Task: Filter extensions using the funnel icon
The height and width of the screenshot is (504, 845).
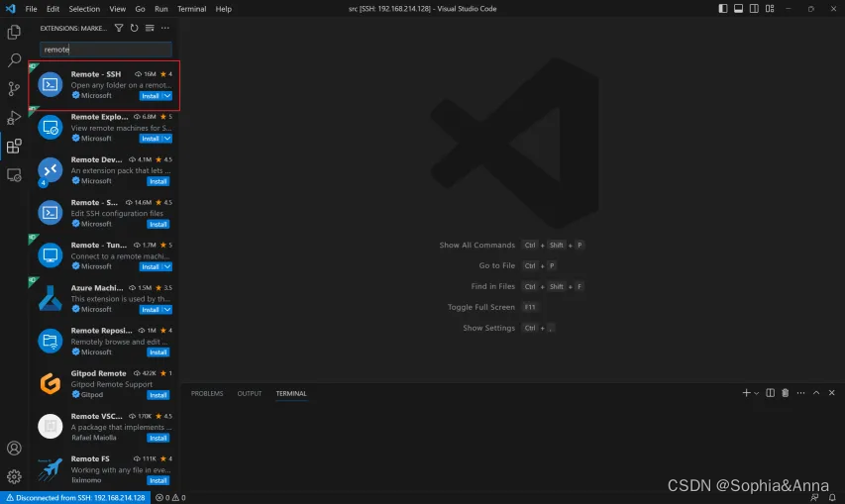Action: point(119,28)
